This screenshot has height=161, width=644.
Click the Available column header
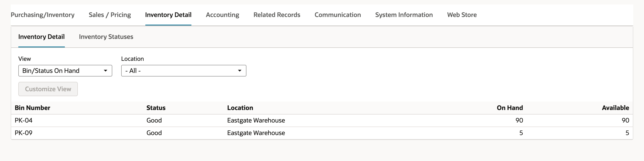pyautogui.click(x=616, y=108)
